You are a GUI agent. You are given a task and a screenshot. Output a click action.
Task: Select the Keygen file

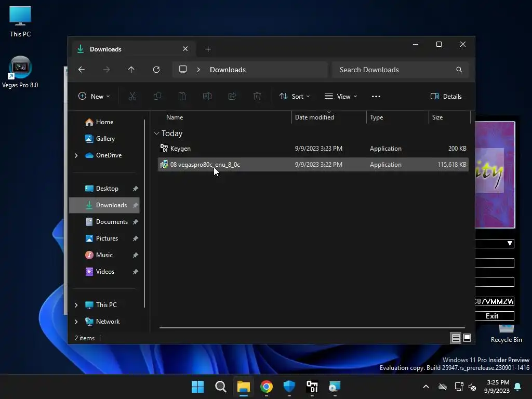(313, 149)
